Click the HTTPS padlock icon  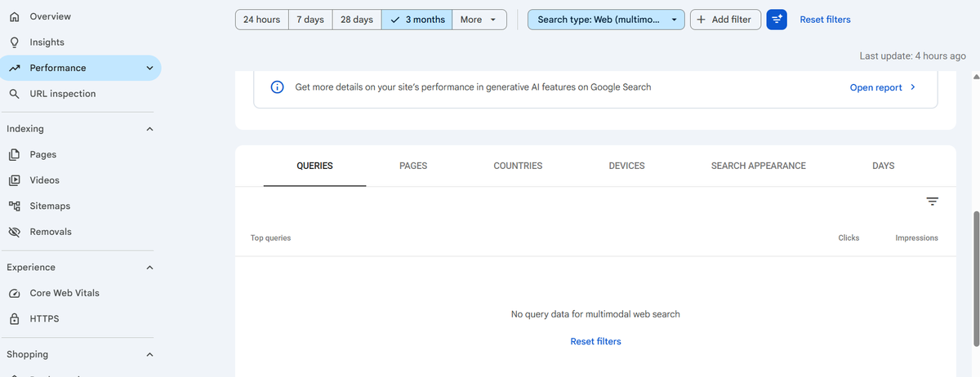click(14, 319)
